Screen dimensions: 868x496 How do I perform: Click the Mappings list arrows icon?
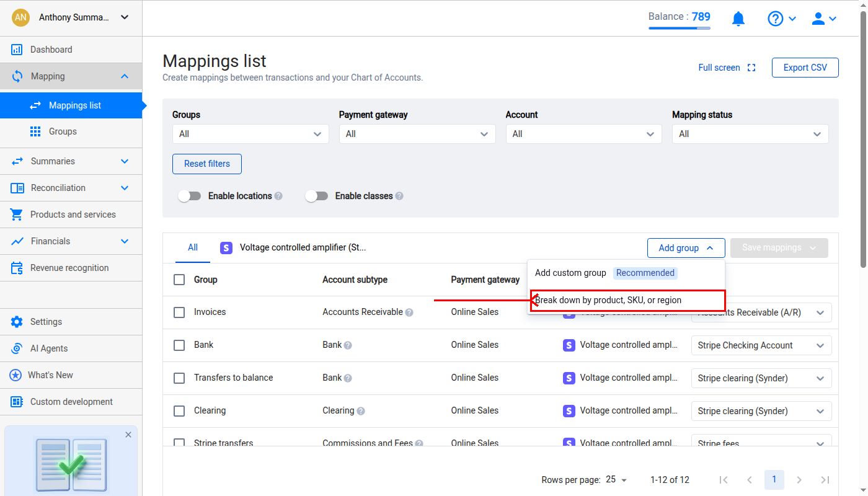tap(36, 105)
